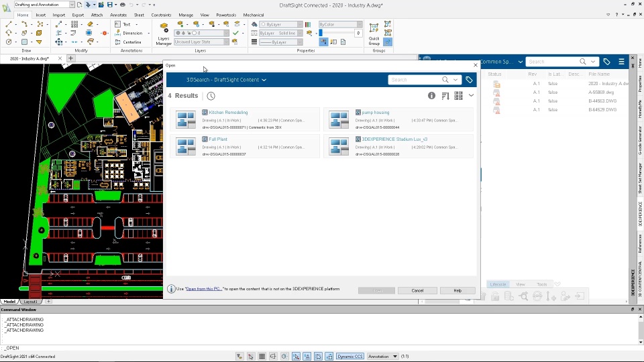The image size is (644, 362).
Task: Click the layer color dropdown ByLayer
Action: (281, 24)
